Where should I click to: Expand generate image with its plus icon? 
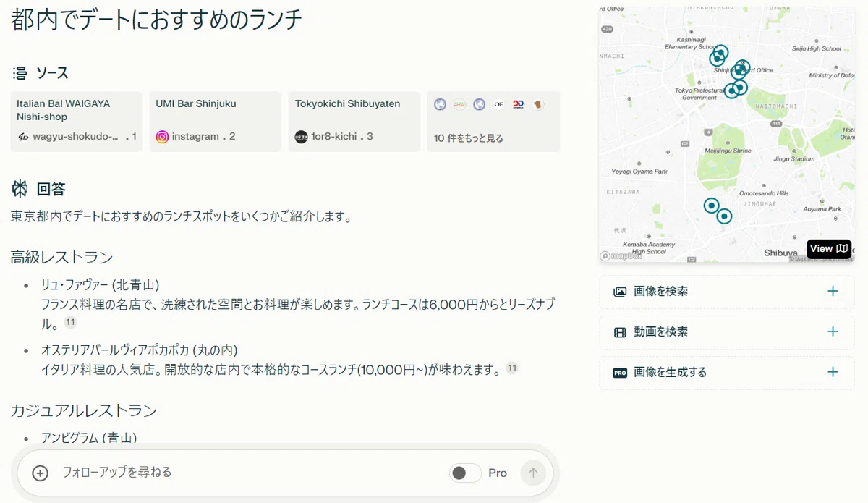[833, 373]
